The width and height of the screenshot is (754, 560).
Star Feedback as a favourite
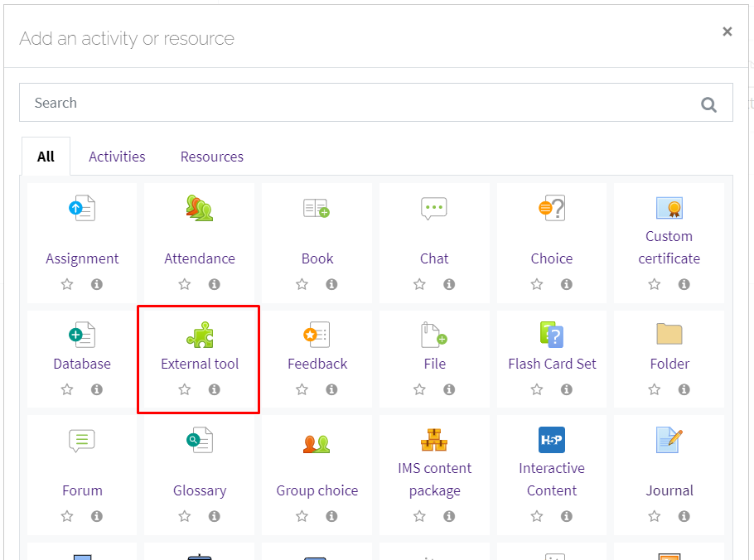(x=302, y=389)
